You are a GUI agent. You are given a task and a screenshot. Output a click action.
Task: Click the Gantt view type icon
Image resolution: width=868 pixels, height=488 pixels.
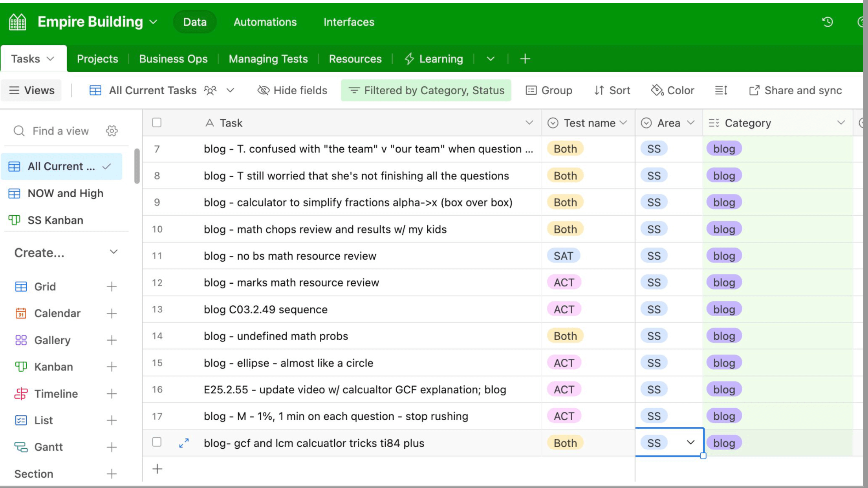21,447
